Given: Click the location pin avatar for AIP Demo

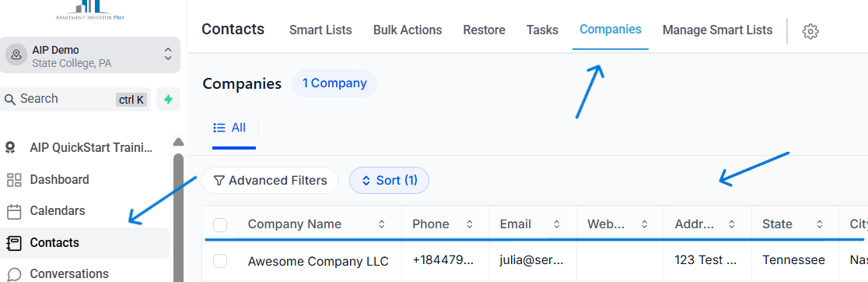Looking at the screenshot, I should coord(16,55).
